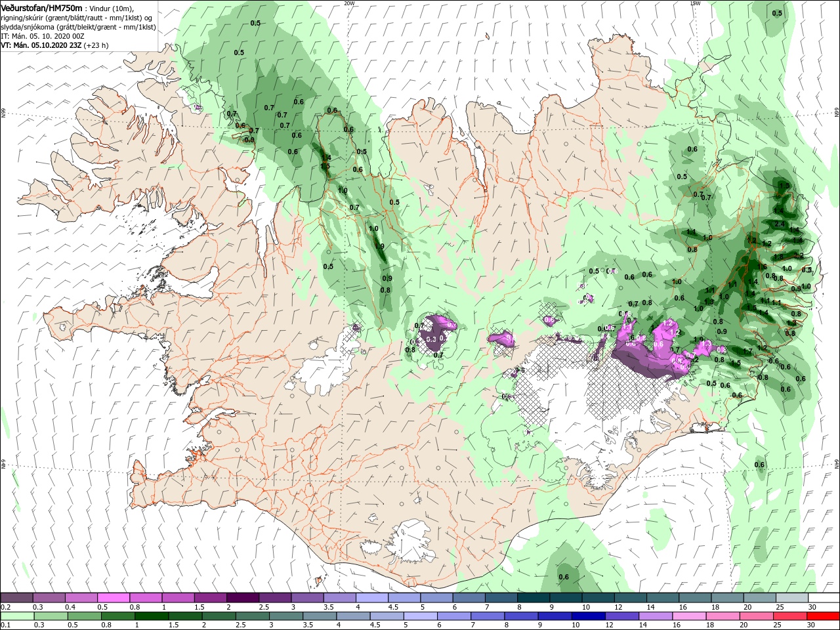Click the '0.1' label in the rain legend
840x630 pixels.
(5, 625)
